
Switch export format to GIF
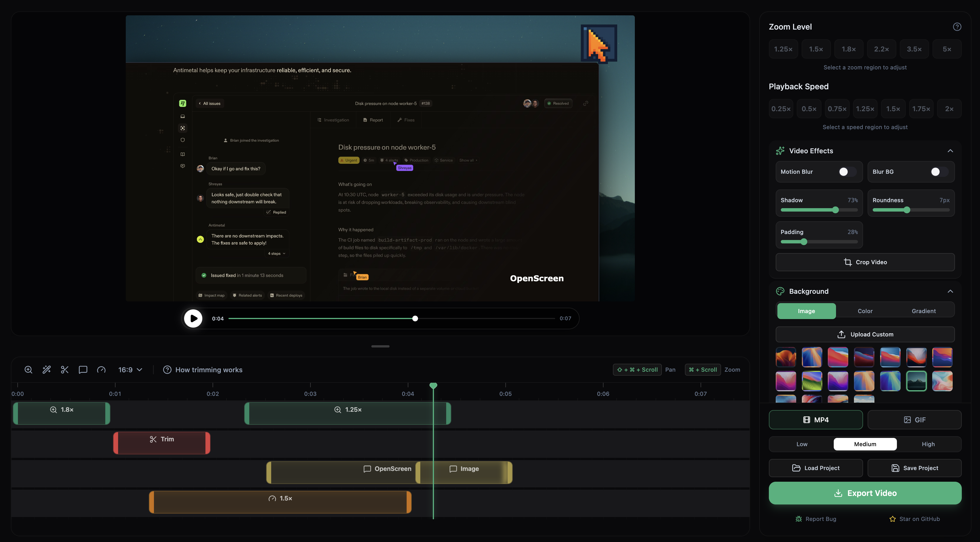click(x=915, y=420)
